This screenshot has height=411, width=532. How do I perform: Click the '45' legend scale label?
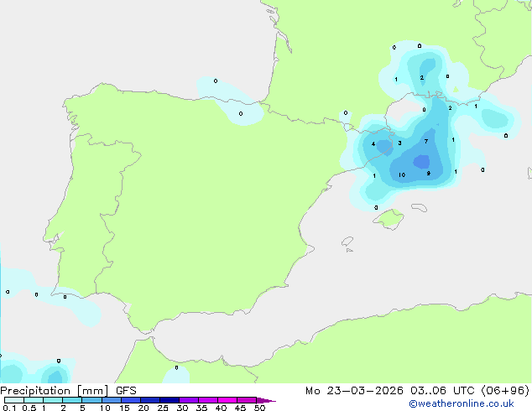pyautogui.click(x=240, y=408)
